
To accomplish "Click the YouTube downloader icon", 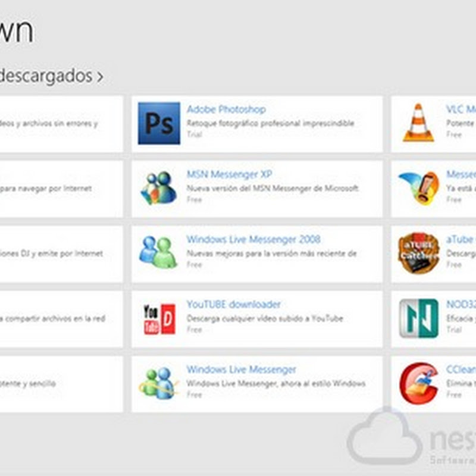I will point(159,319).
